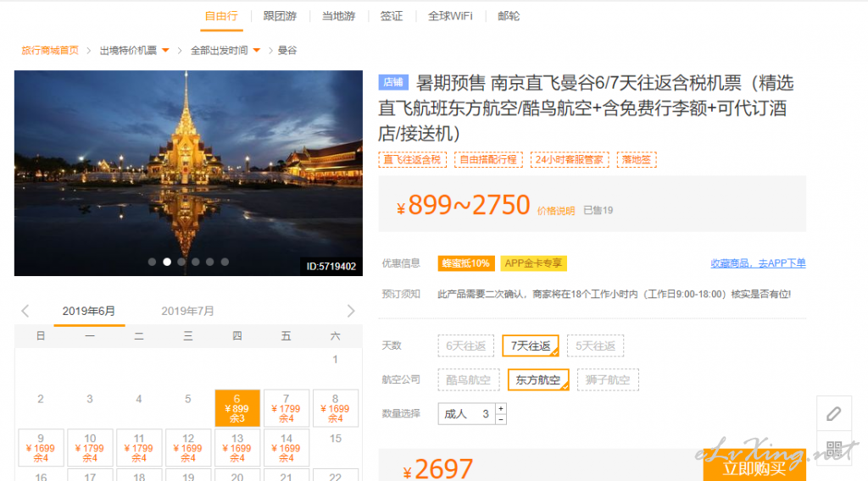Open the 当地游 tab
This screenshot has height=481, width=868.
tap(338, 16)
